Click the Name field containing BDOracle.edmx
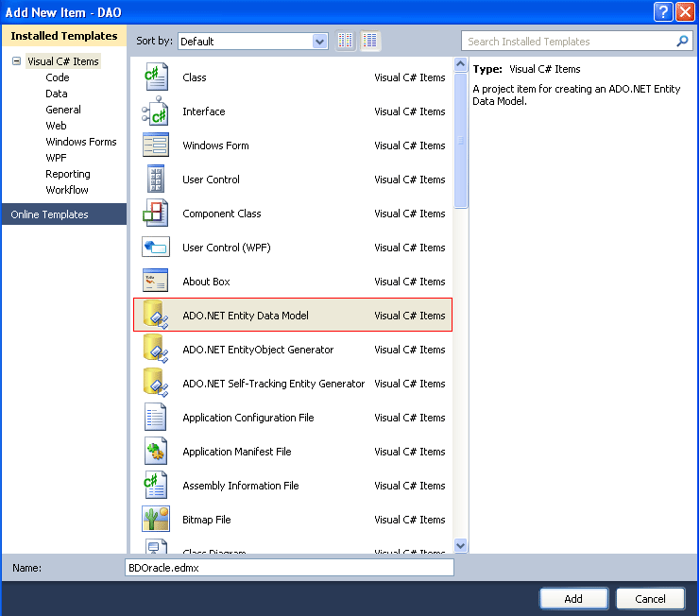This screenshot has width=700, height=616. coord(289,568)
